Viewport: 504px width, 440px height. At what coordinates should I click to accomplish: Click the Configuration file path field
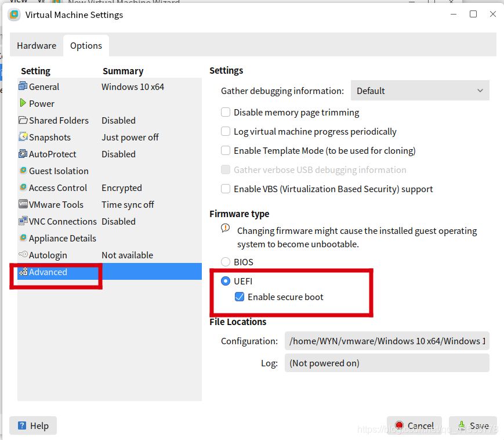coord(387,341)
